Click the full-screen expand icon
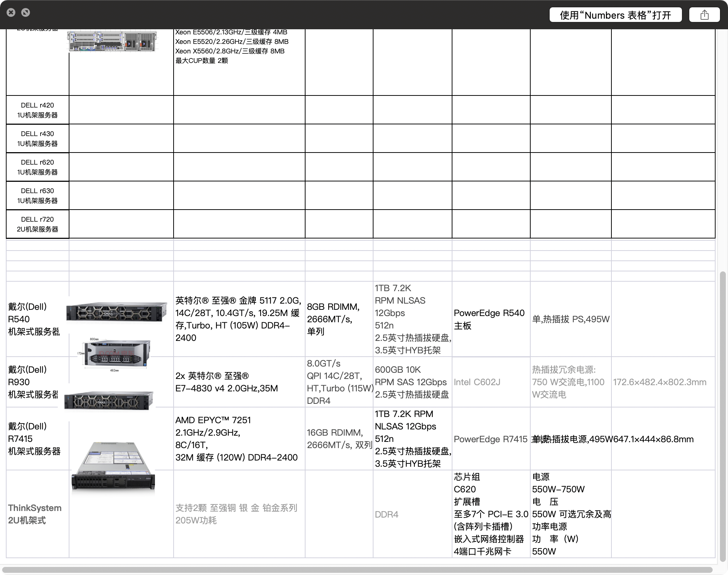The height and width of the screenshot is (575, 728). click(x=26, y=12)
